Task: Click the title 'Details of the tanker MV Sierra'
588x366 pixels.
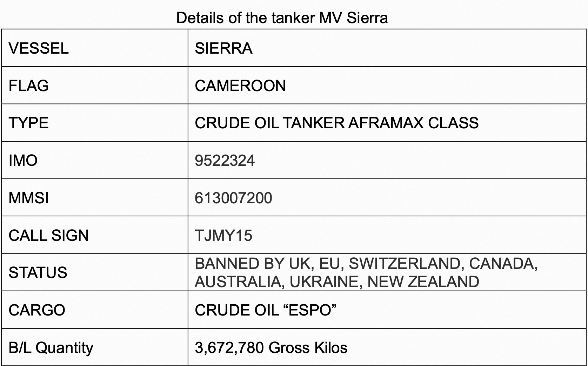Action: pyautogui.click(x=282, y=18)
